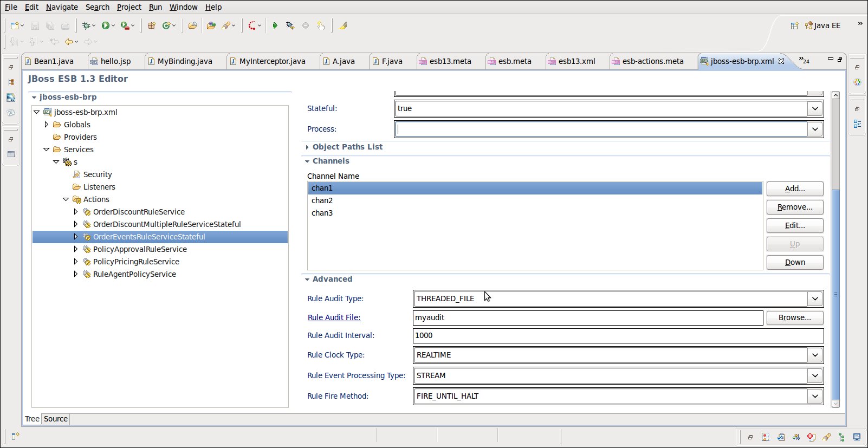
Task: Switch to hello.jsp editor tab
Action: tap(115, 61)
